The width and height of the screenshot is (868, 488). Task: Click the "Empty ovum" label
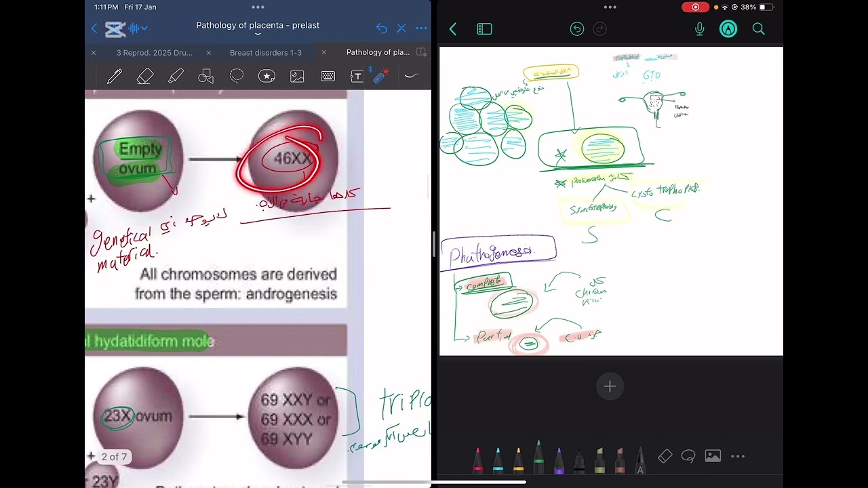[x=140, y=159]
